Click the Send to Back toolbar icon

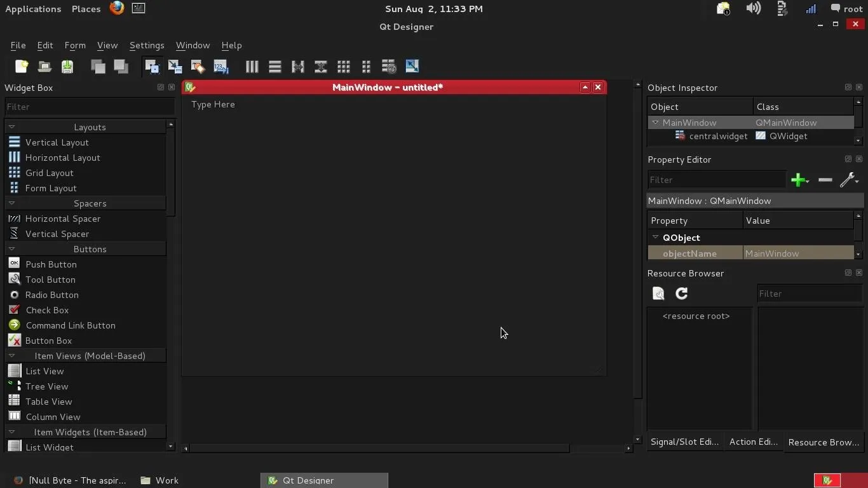click(98, 66)
